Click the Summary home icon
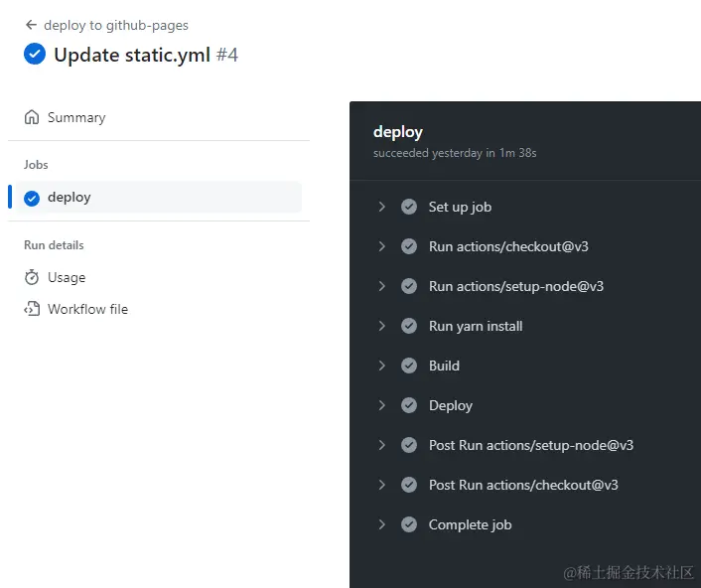Image resolution: width=701 pixels, height=588 pixels. 32,117
